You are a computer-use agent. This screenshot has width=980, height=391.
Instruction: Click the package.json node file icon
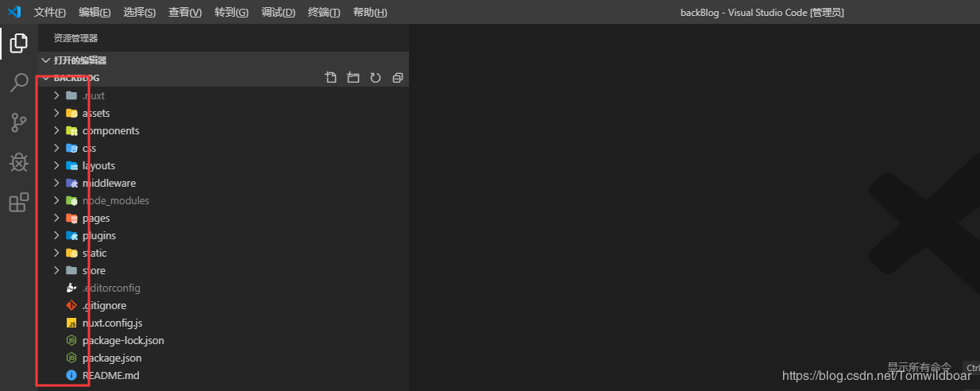[x=71, y=358]
